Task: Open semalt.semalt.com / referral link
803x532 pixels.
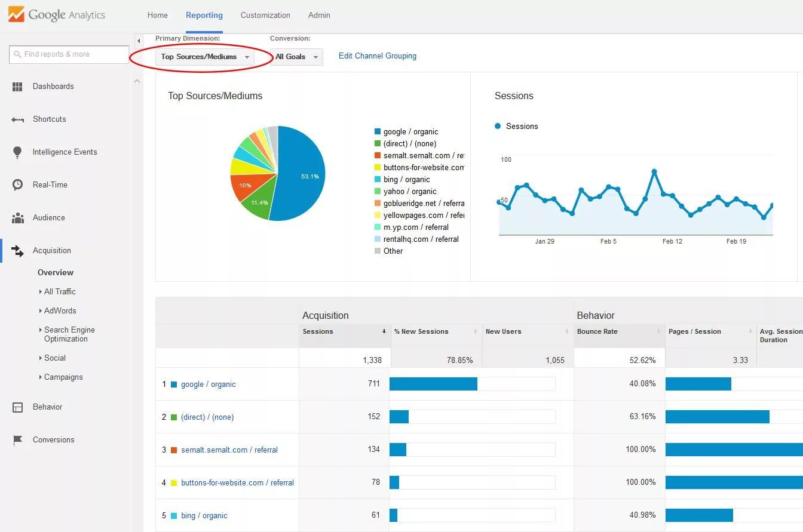Action: pos(229,450)
